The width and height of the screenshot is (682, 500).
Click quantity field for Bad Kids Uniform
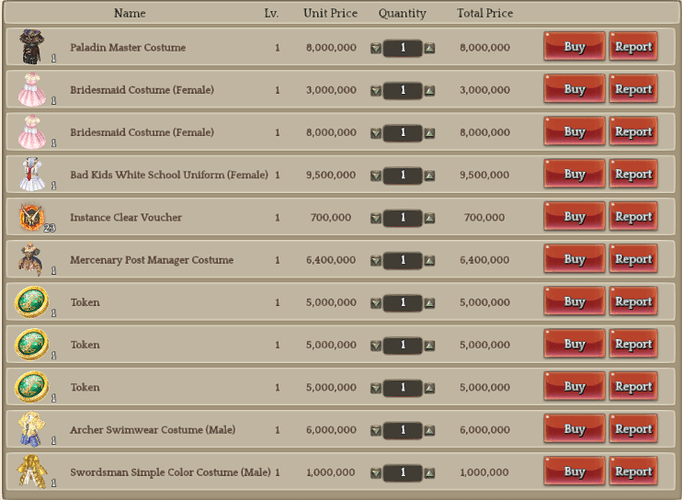[x=402, y=175]
